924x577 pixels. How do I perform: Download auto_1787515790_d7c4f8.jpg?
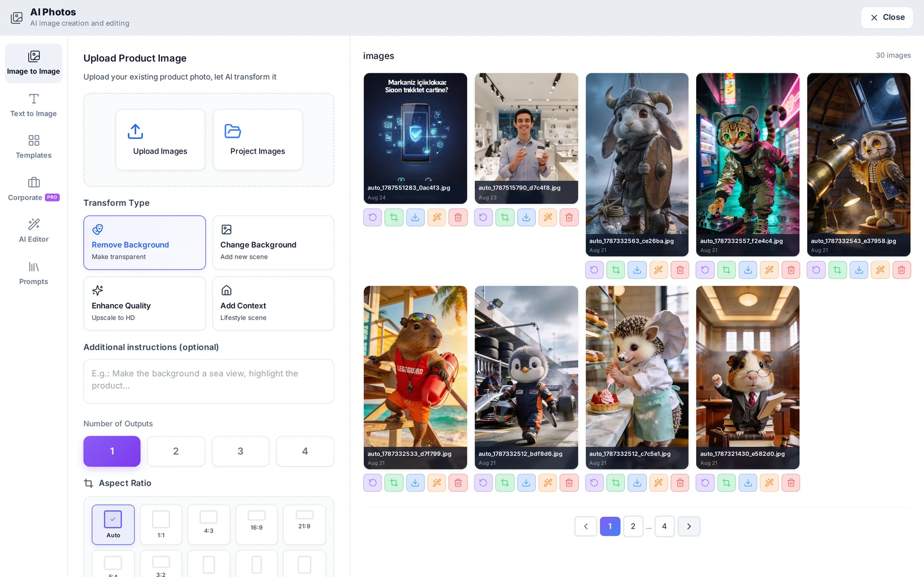(x=526, y=217)
